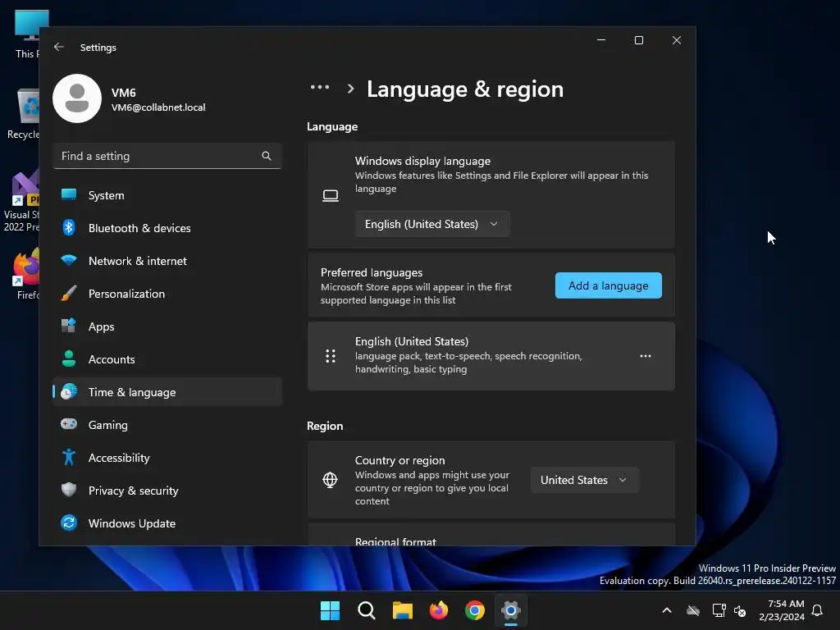Image resolution: width=840 pixels, height=630 pixels.
Task: Open Personalization settings
Action: click(167, 294)
